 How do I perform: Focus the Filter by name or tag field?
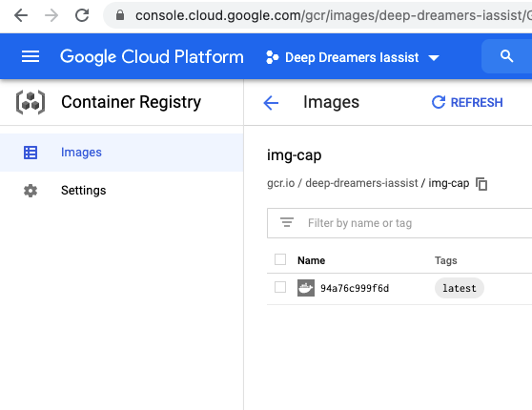point(399,223)
